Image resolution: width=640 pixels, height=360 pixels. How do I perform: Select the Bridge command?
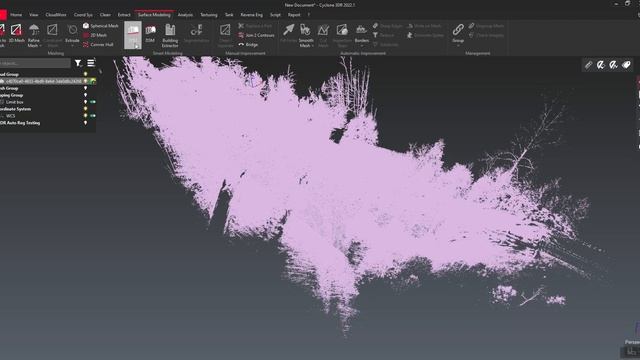[x=248, y=44]
